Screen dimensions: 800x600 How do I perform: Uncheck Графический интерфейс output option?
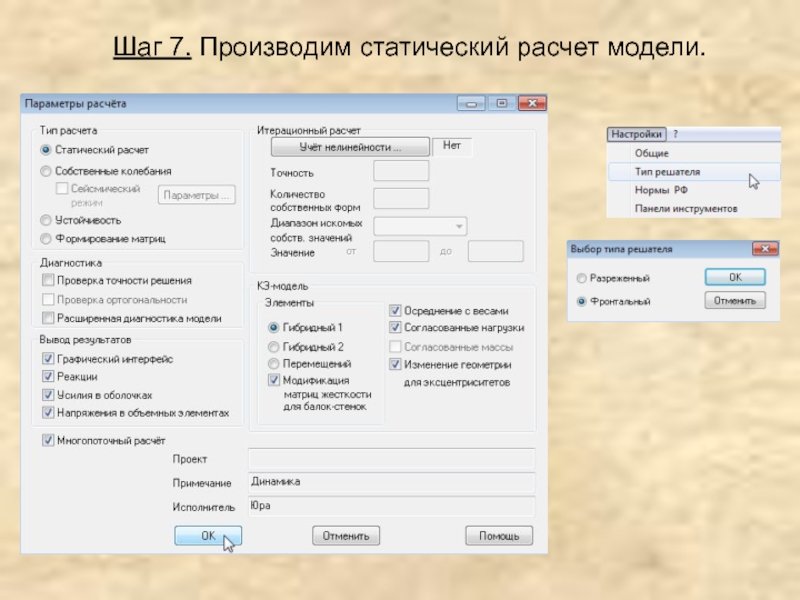(48, 359)
